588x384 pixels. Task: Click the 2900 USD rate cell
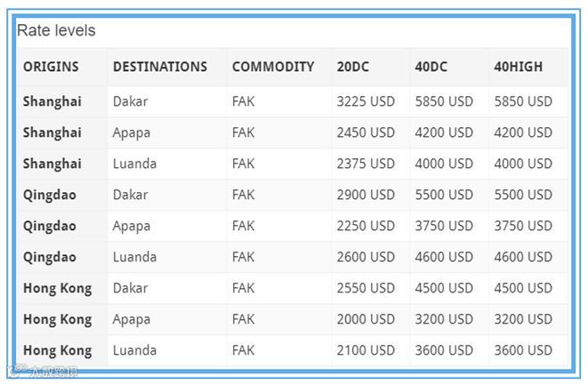(366, 195)
